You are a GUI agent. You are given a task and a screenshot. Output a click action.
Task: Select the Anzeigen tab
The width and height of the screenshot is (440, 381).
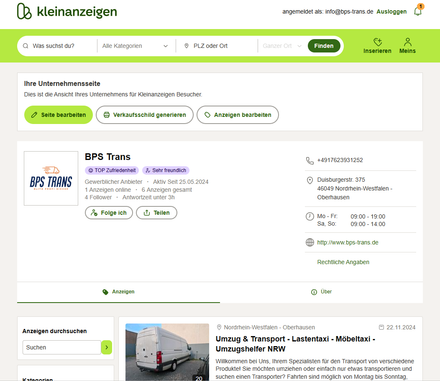coord(118,292)
